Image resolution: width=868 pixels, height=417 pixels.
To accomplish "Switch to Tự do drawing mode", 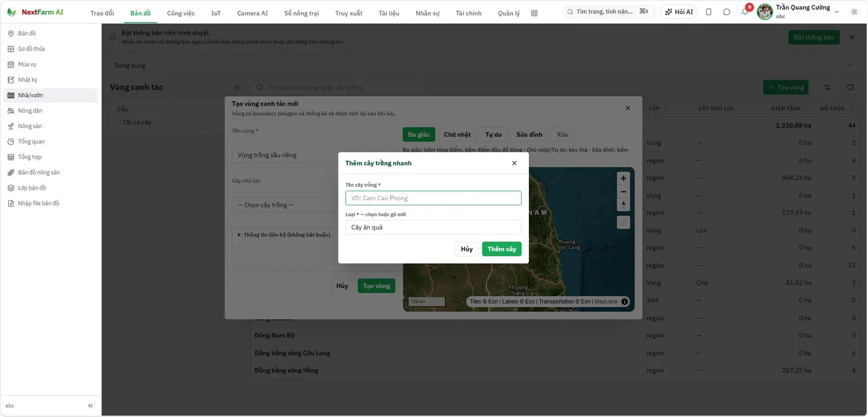I will click(x=494, y=135).
